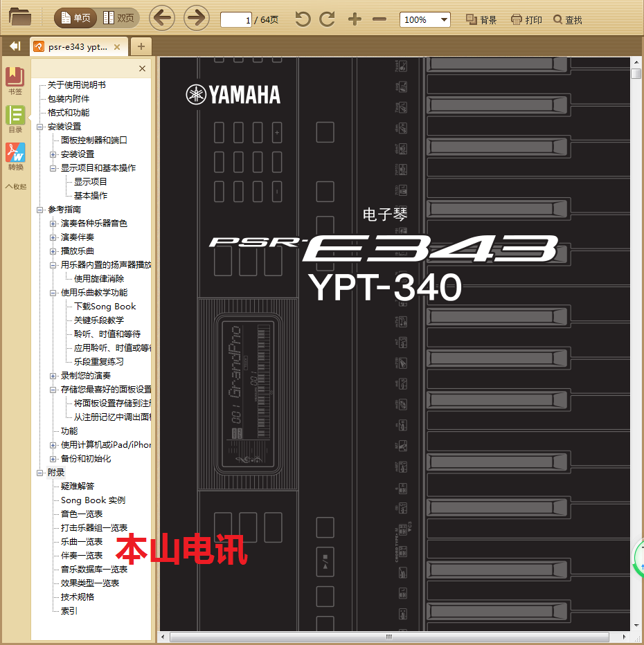This screenshot has width=644, height=645.
Task: Collapse the 用乐器内置的扬声器播放 node
Action: click(53, 265)
